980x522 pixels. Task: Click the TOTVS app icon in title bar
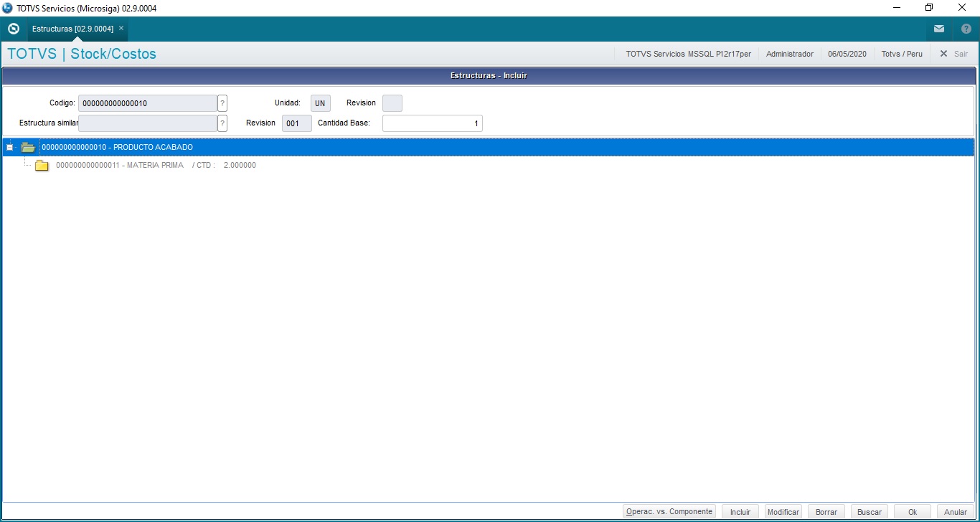pos(7,8)
